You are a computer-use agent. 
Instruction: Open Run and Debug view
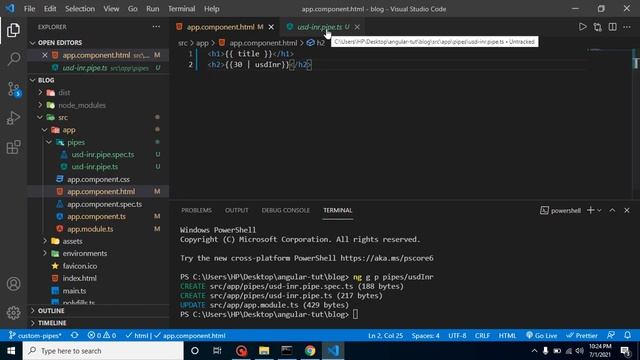tap(13, 118)
